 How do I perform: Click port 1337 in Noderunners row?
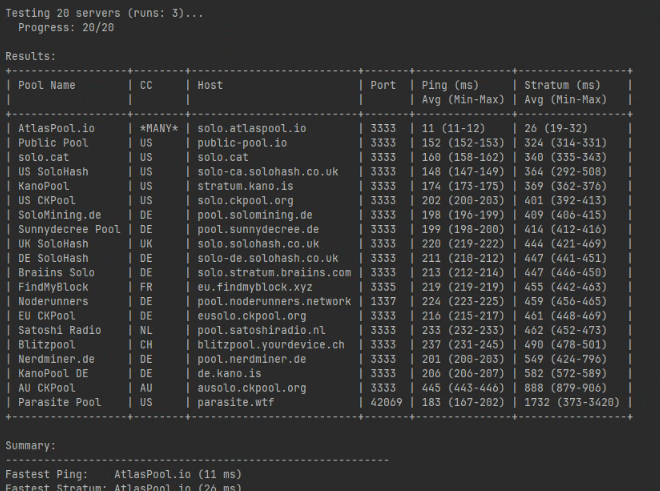383,302
